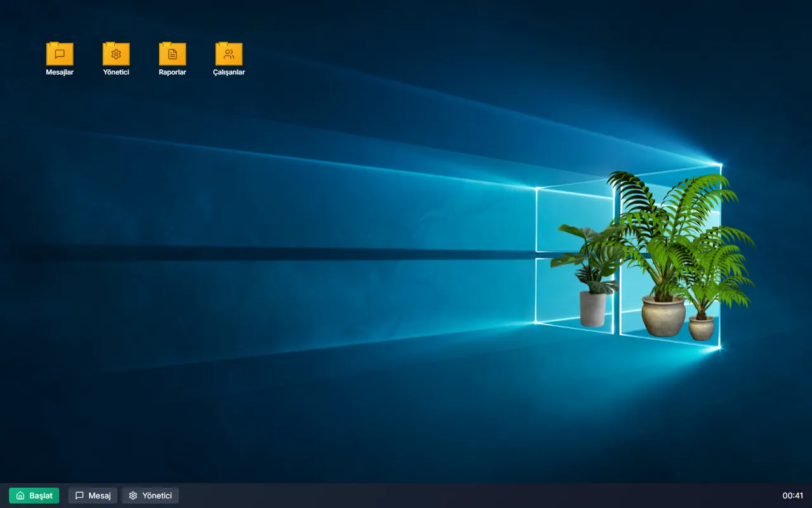Switch to the Mesaj taskbar item
The height and width of the screenshot is (508, 812).
(x=93, y=495)
